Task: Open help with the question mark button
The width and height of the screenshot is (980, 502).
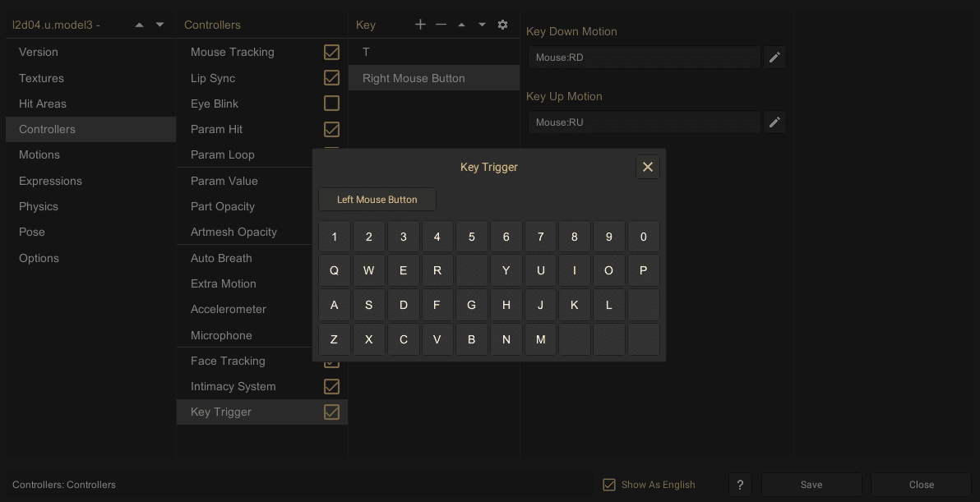Action: click(x=740, y=485)
